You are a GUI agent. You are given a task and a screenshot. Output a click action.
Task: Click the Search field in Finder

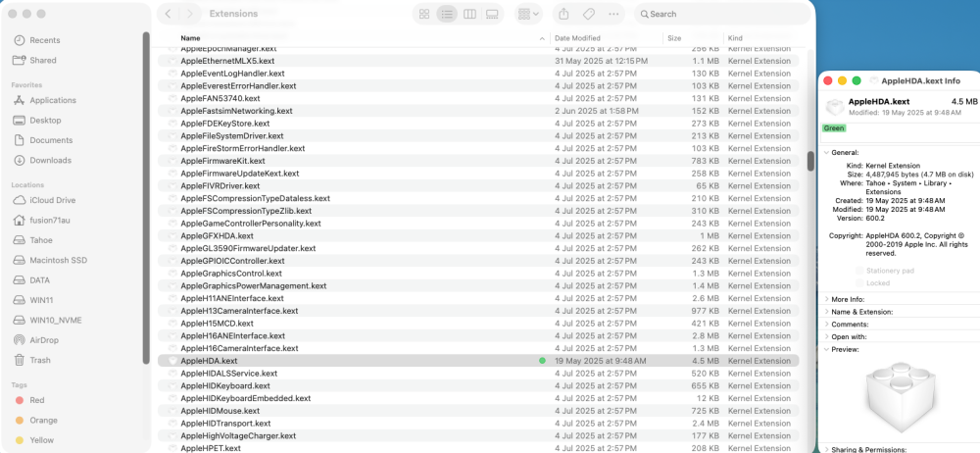tap(721, 14)
